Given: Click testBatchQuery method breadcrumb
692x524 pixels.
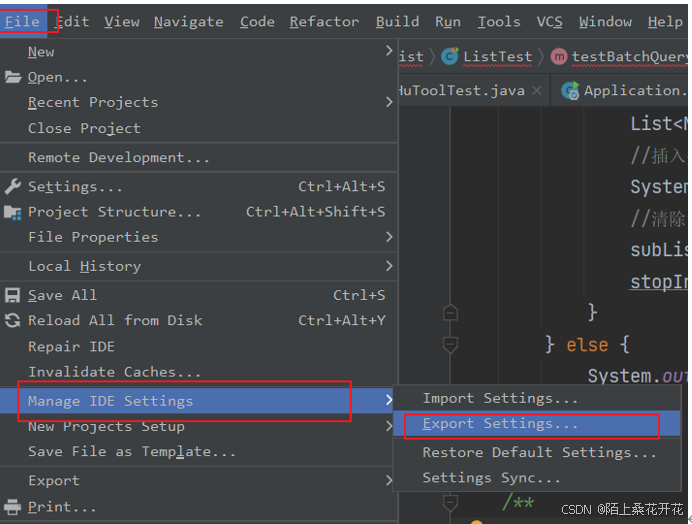Looking at the screenshot, I should point(630,57).
